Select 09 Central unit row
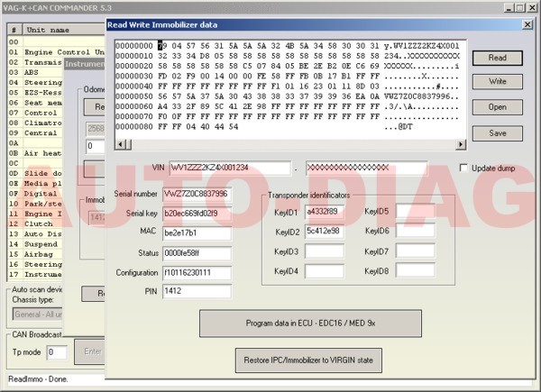The width and height of the screenshot is (541, 392). pos(35,133)
